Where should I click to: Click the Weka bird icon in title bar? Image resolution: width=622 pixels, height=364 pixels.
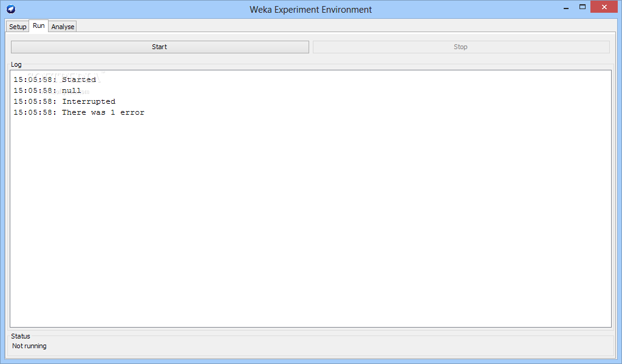[11, 9]
